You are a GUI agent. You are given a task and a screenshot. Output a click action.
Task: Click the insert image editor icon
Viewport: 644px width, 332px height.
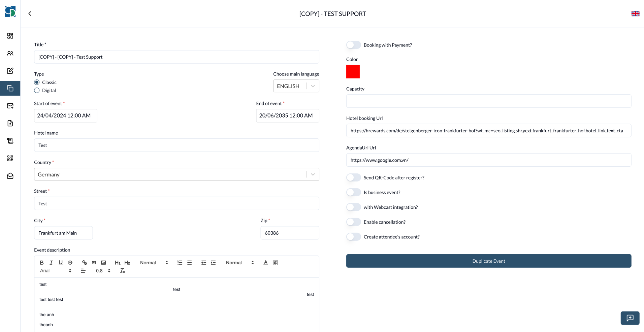tap(103, 263)
